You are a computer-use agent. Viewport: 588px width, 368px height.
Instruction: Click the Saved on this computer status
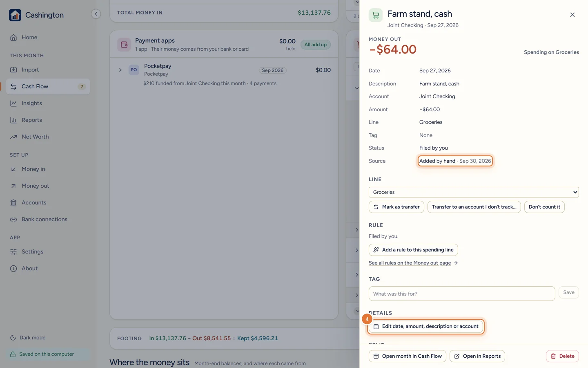[x=48, y=354]
